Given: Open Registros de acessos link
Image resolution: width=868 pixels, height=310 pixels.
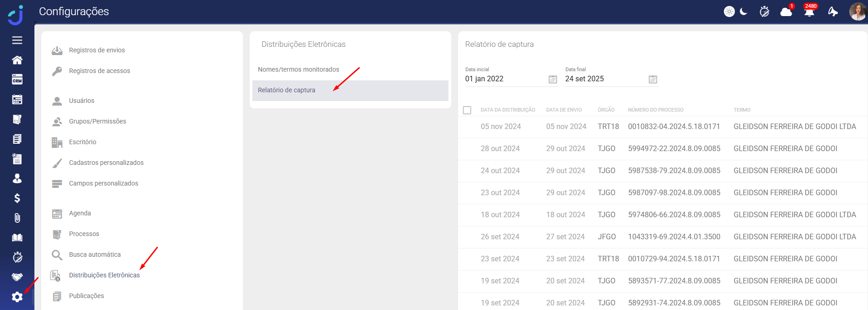Looking at the screenshot, I should point(99,71).
